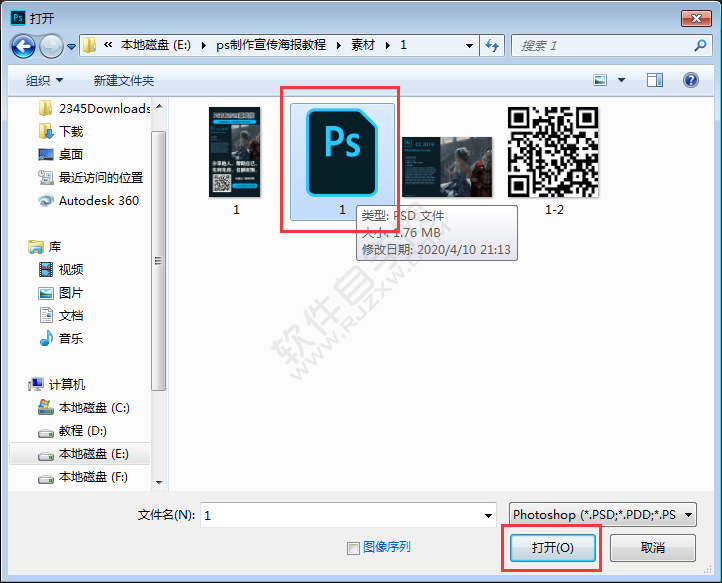Click 素材 in the address path
The image size is (722, 583).
coord(363,45)
